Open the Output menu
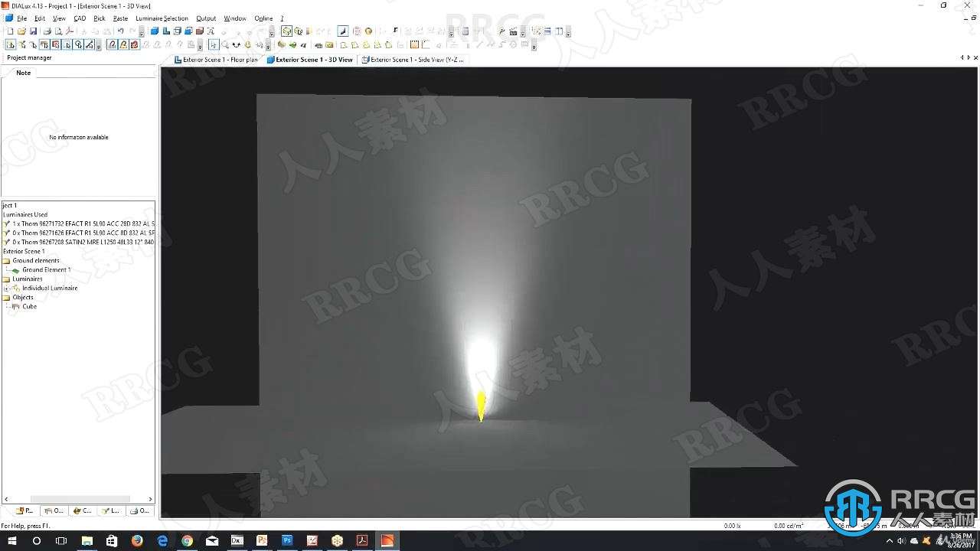Viewport: 980px width, 551px height. click(x=206, y=18)
